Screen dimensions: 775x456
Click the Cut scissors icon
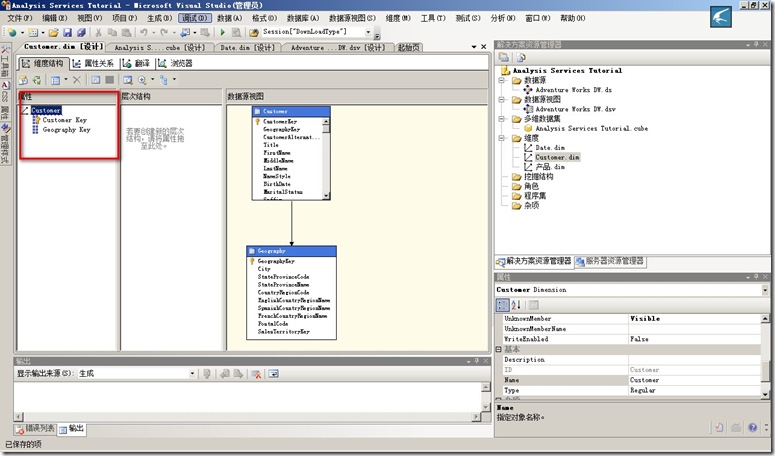pyautogui.click(x=98, y=33)
